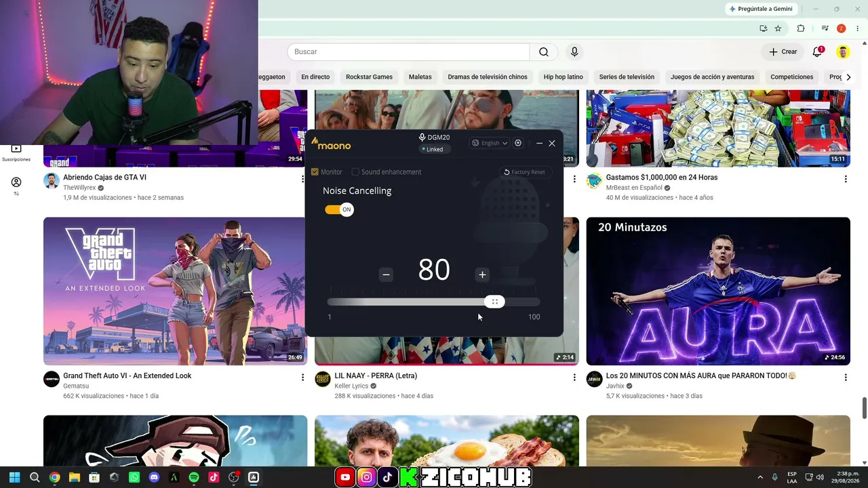
Task: Toggle the Noise Cancelling ON switch
Action: [340, 209]
